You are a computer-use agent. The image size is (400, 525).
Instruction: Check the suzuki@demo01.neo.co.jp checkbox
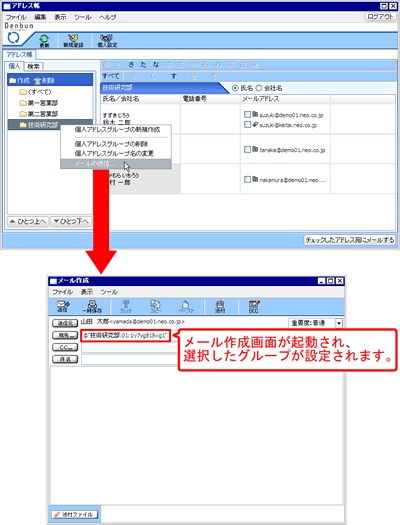pyautogui.click(x=247, y=115)
